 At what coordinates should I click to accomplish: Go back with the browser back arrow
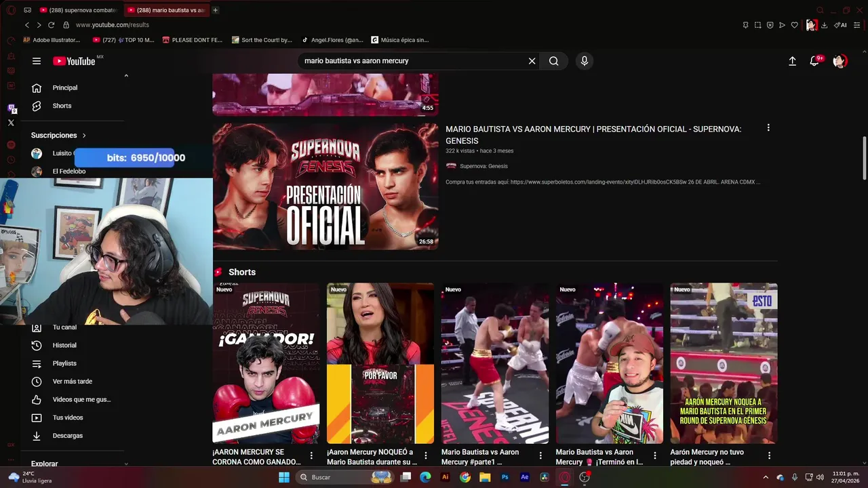pyautogui.click(x=27, y=25)
